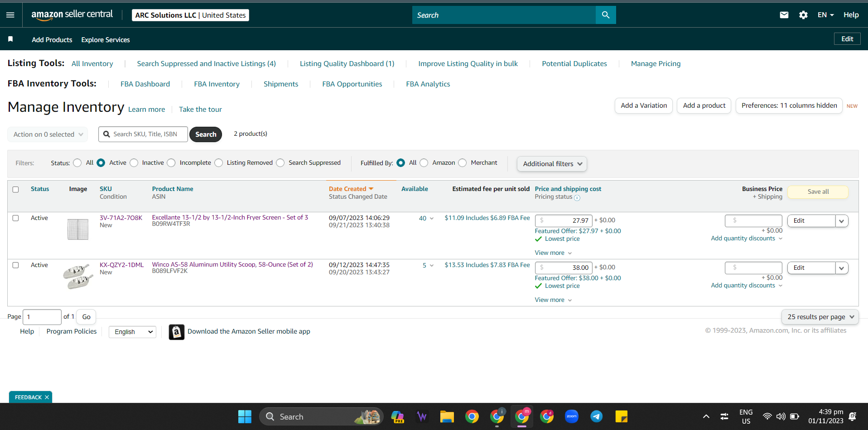The width and height of the screenshot is (868, 430).
Task: Open Search Suppressed and Inactive Listings (4)
Action: click(x=207, y=64)
